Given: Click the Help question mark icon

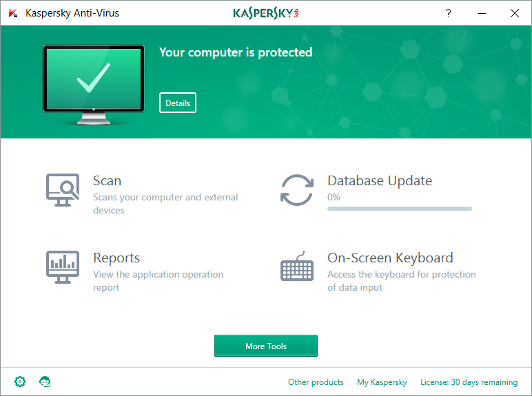Looking at the screenshot, I should coord(448,13).
